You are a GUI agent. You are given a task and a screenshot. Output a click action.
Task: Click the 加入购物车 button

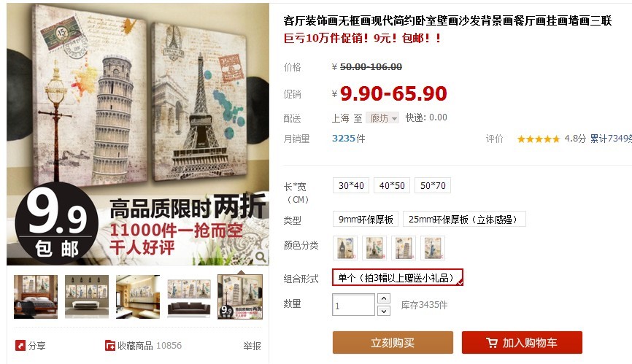click(522, 343)
